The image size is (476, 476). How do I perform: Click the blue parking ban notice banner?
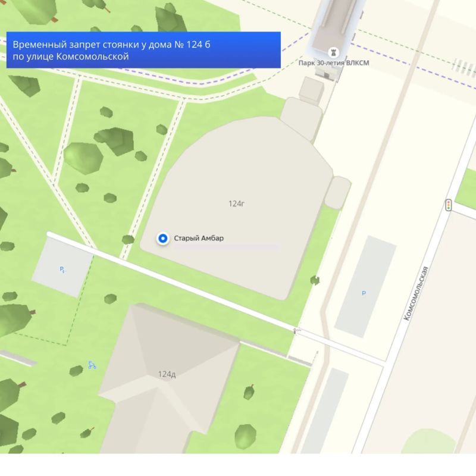pos(143,50)
